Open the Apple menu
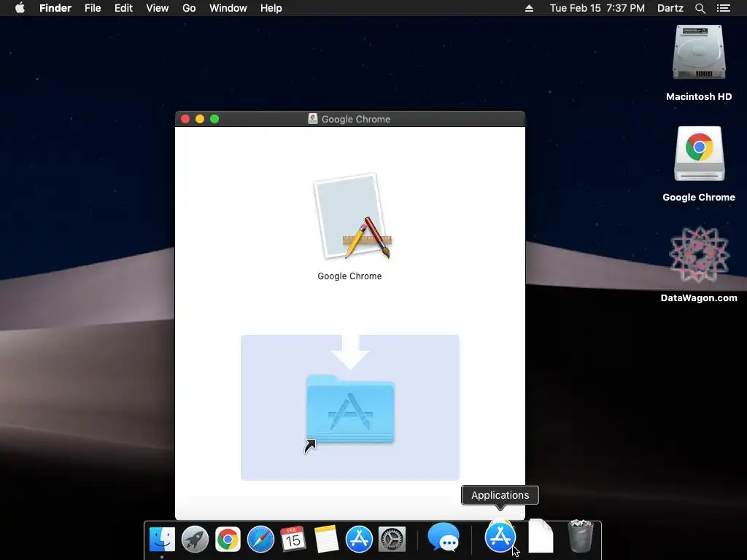 [x=20, y=8]
